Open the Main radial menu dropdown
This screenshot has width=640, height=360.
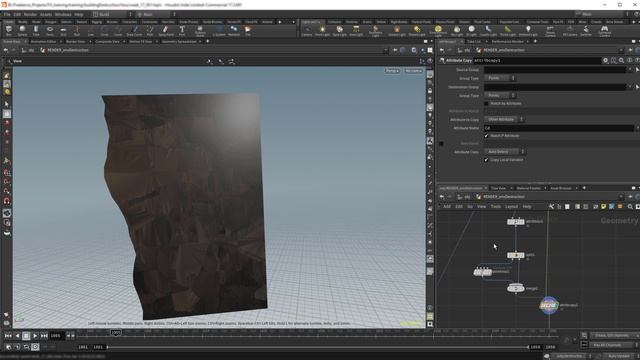[156, 14]
